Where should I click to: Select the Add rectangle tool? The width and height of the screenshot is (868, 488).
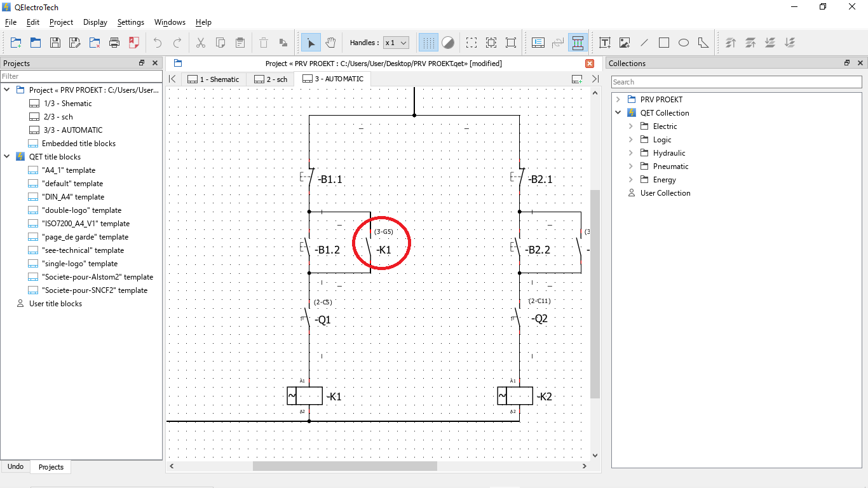[664, 43]
